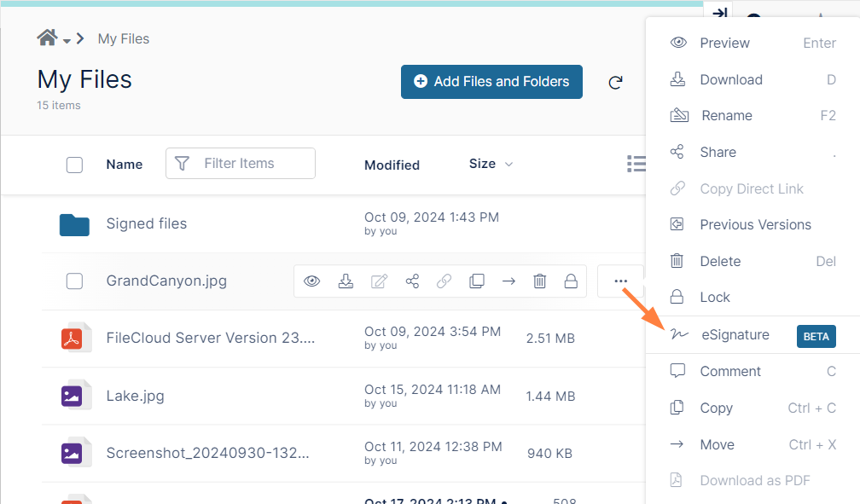Click the Filter Items input field
This screenshot has width=860, height=504.
click(x=252, y=163)
